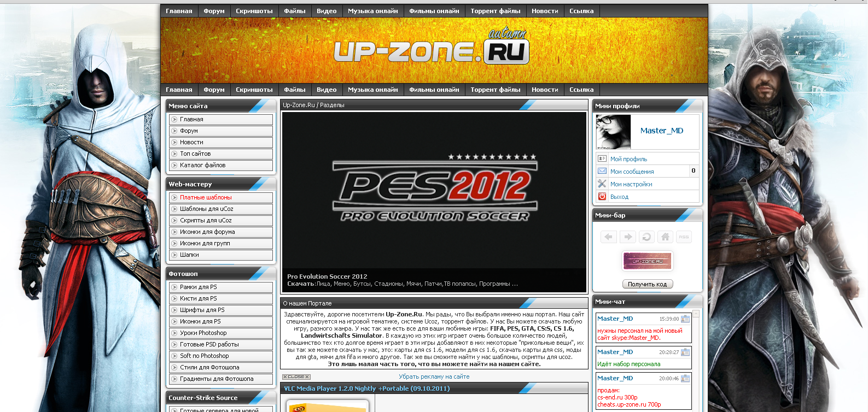
Task: Open the RSS feed icon in Мини-бар
Action: 684,237
